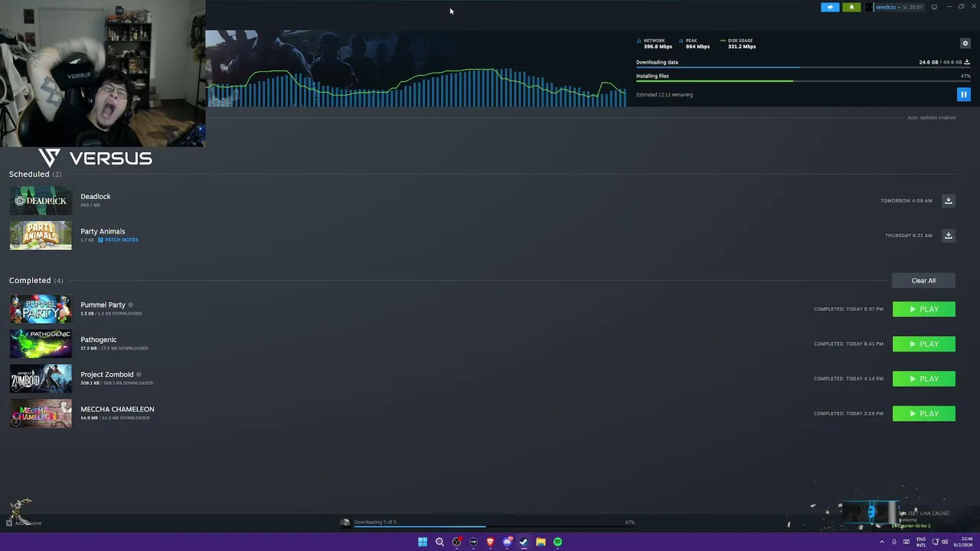Open the Pummel Party thumbnail
This screenshot has width=980, height=551.
41,309
